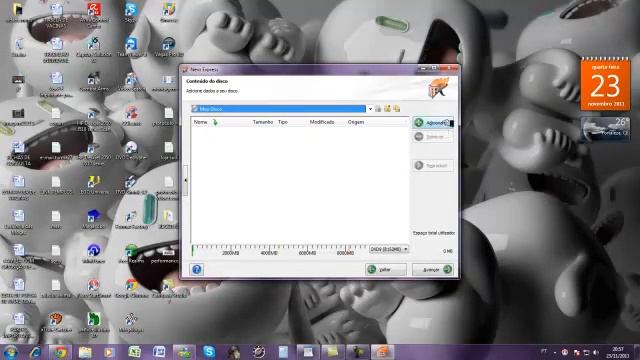Screen dimensions: 640x360
Task: Sort file list by Tipo column
Action: pos(282,122)
